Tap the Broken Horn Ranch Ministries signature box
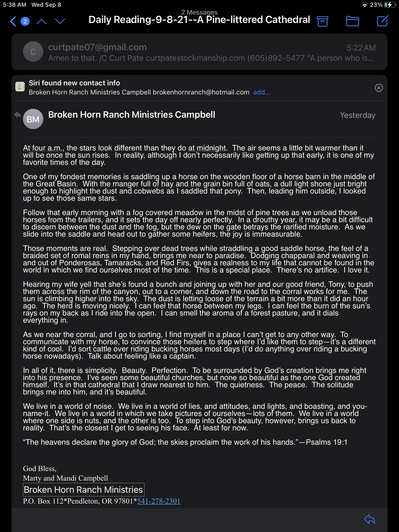This screenshot has width=399, height=532. pos(83,490)
